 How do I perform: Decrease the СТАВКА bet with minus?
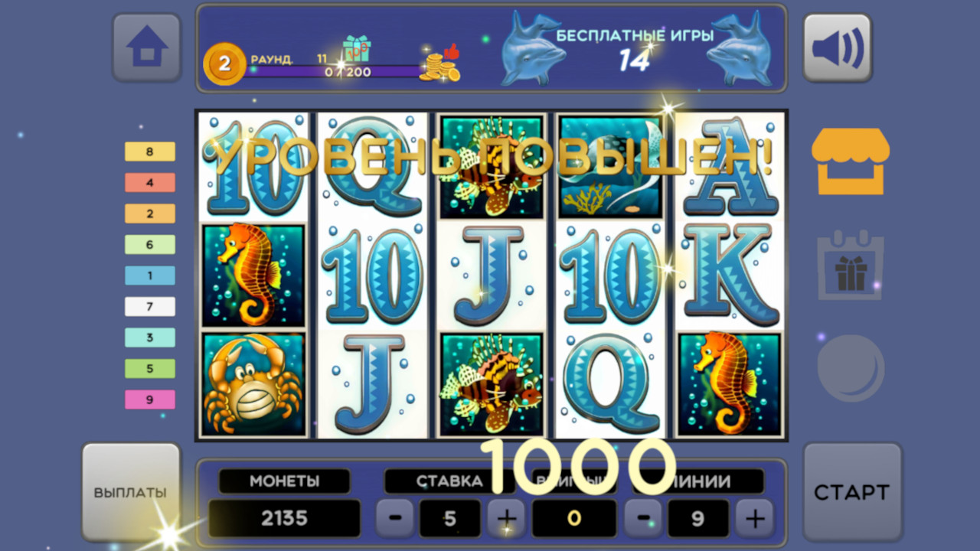coord(395,518)
